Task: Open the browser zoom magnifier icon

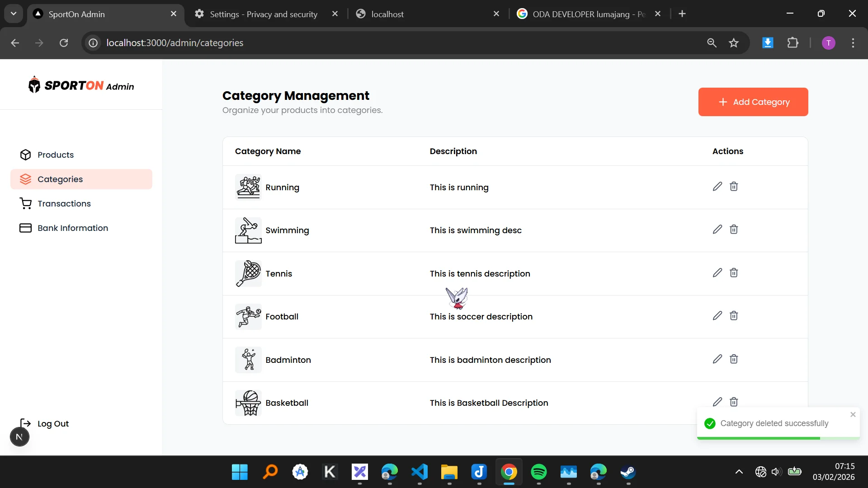Action: click(712, 43)
